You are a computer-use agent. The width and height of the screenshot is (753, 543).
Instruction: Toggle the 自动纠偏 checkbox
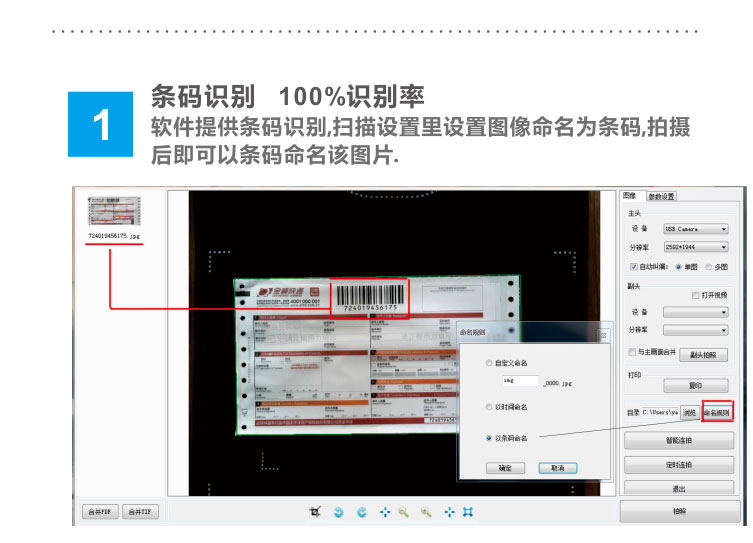pos(633,267)
